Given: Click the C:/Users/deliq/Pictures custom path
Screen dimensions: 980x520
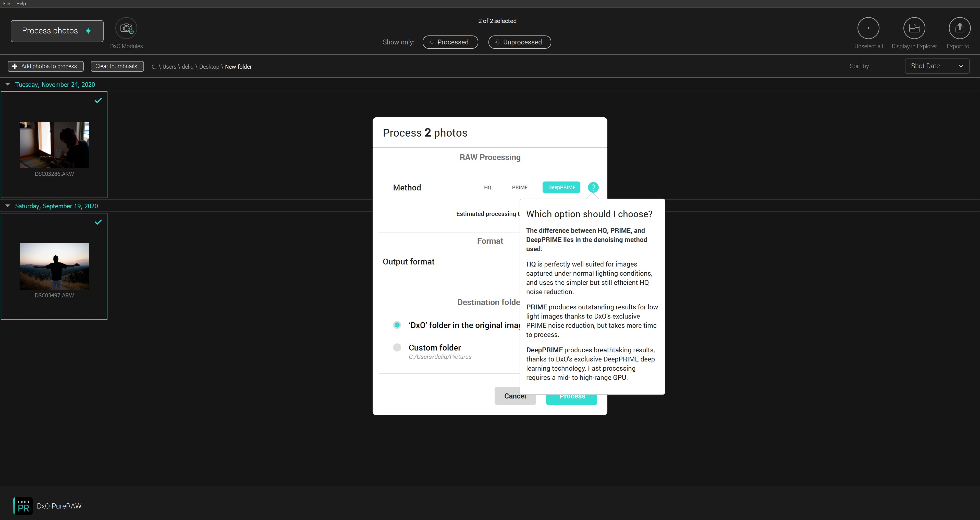Looking at the screenshot, I should tap(440, 357).
